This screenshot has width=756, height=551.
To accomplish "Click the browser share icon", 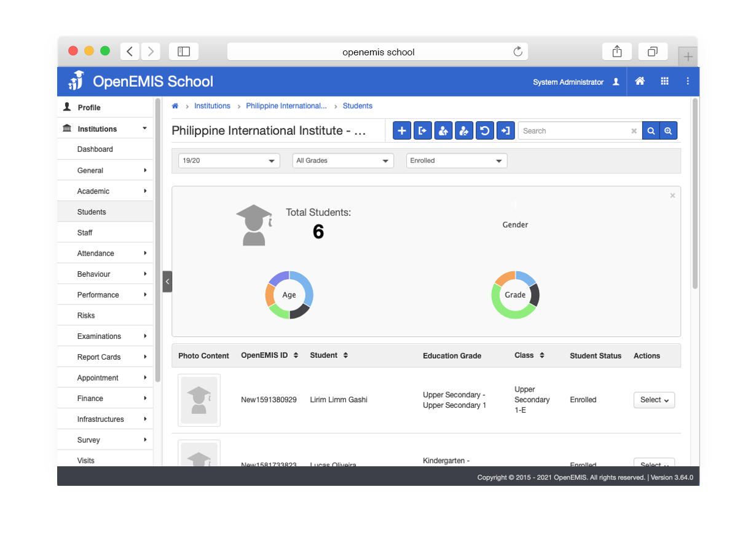I will (x=617, y=52).
